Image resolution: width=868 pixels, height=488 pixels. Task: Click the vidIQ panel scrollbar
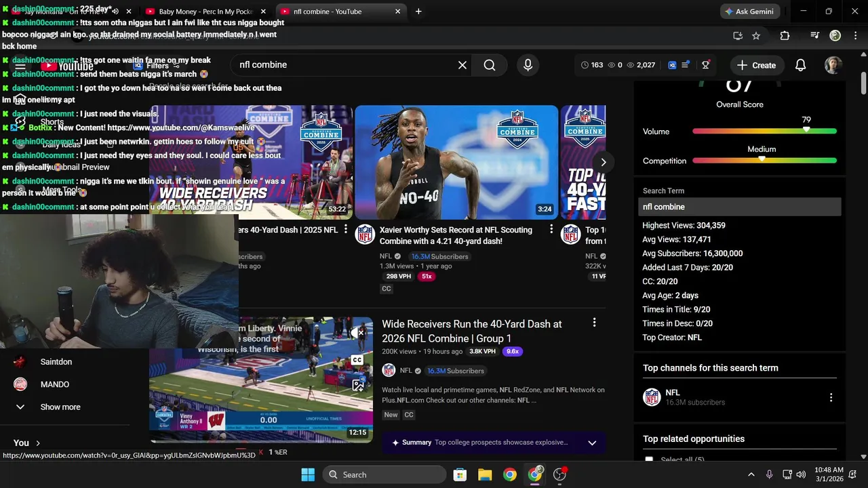pos(863,83)
